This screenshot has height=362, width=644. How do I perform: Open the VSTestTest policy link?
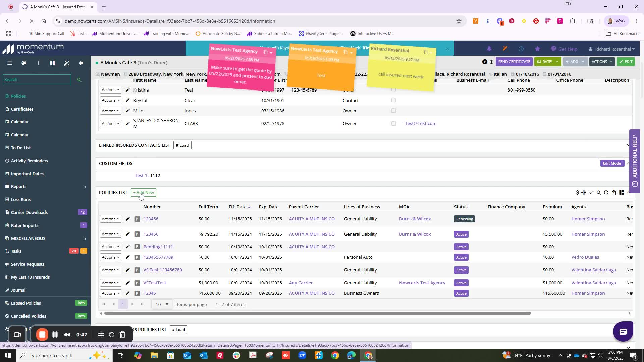(155, 283)
